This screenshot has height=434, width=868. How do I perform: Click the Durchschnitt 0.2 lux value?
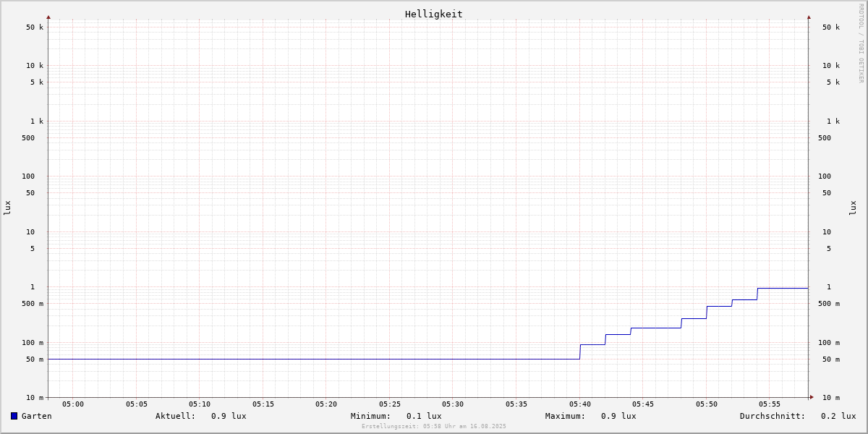[x=838, y=416]
